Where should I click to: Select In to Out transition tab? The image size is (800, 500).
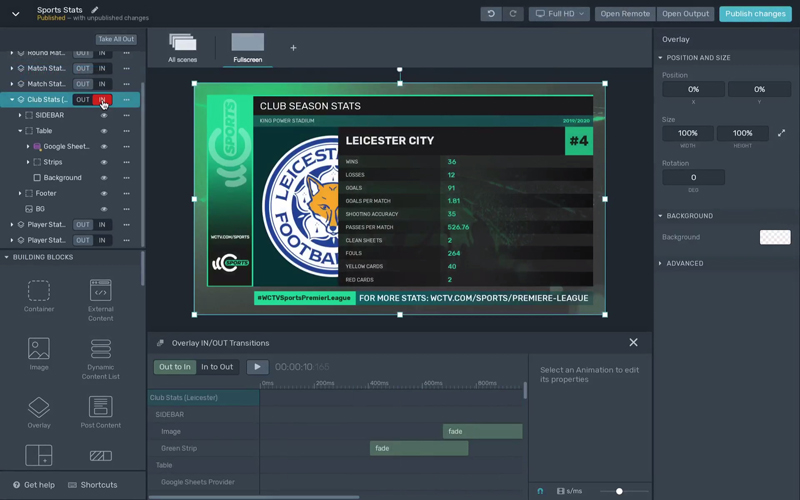point(217,367)
